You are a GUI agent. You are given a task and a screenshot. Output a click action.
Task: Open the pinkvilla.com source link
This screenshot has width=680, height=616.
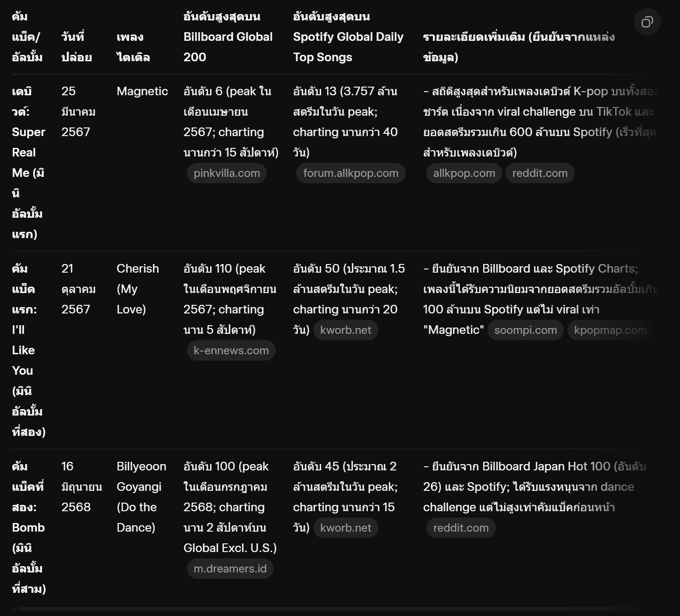(226, 173)
